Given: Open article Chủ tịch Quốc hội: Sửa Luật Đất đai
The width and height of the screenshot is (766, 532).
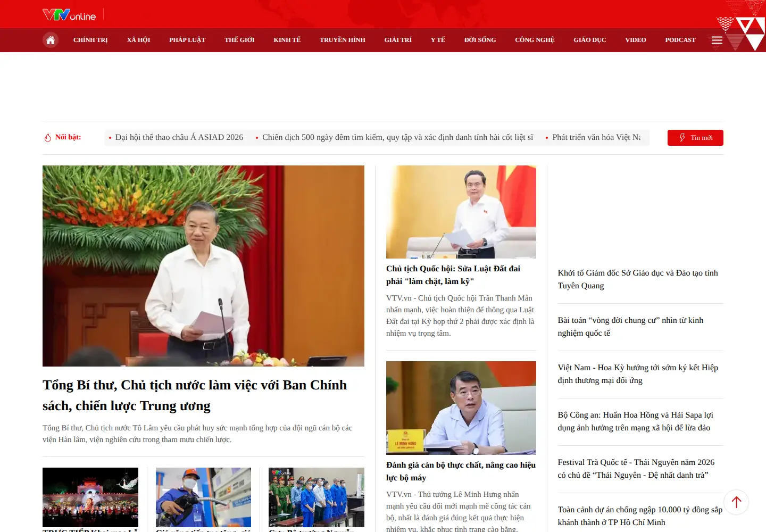Looking at the screenshot, I should point(453,275).
